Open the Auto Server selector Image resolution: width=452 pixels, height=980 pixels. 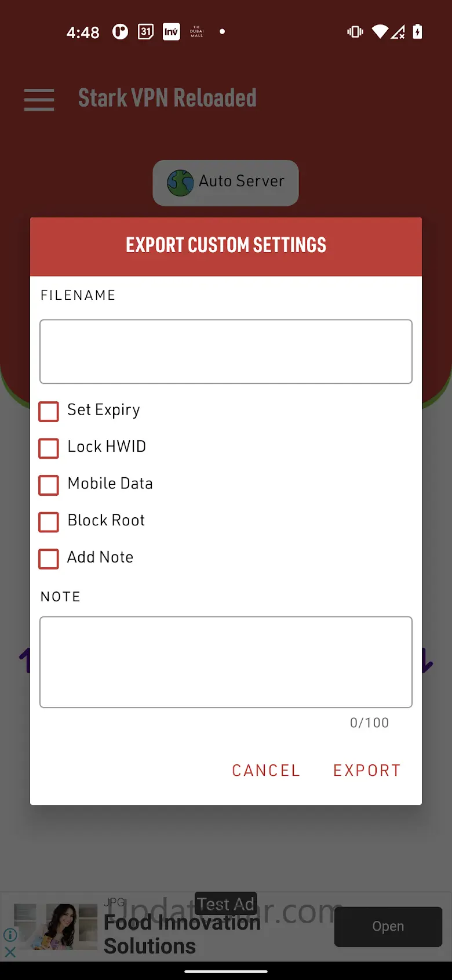226,183
